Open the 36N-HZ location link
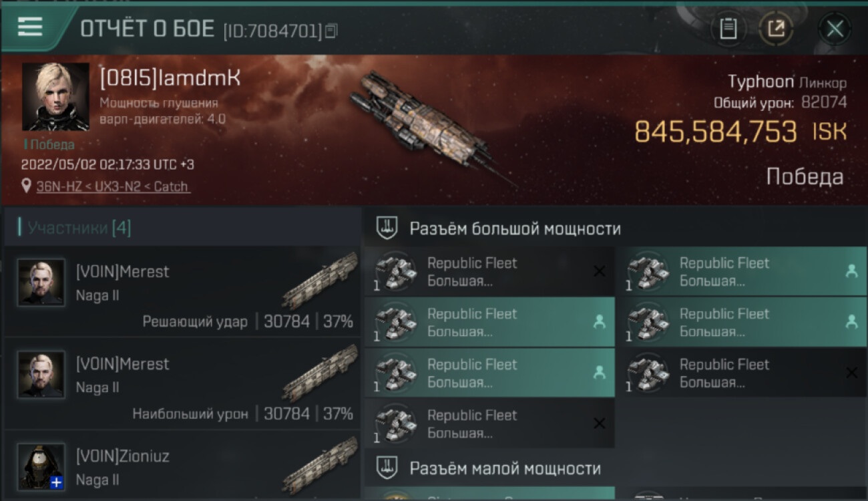This screenshot has height=501, width=868. (113, 186)
